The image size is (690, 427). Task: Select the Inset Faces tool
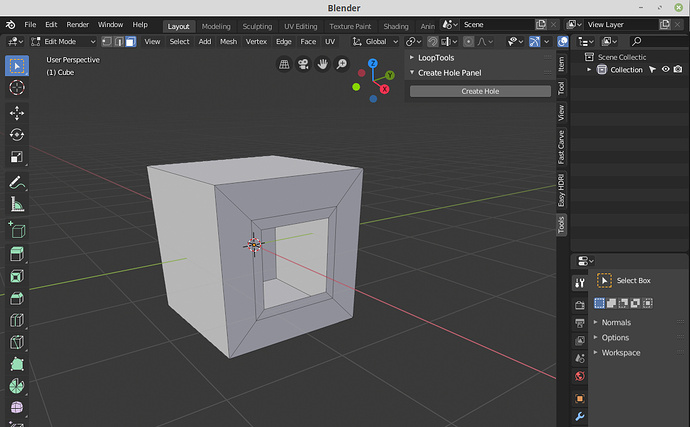click(17, 276)
